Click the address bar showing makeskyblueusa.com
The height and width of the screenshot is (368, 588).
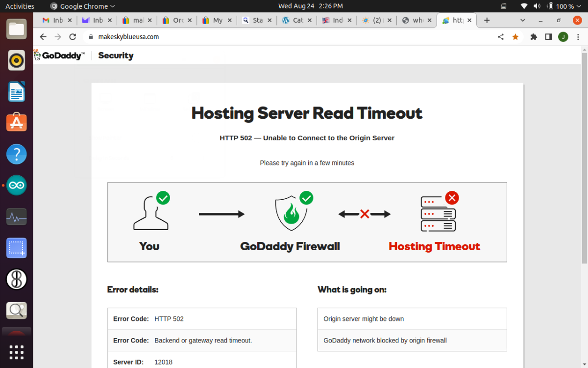245,37
